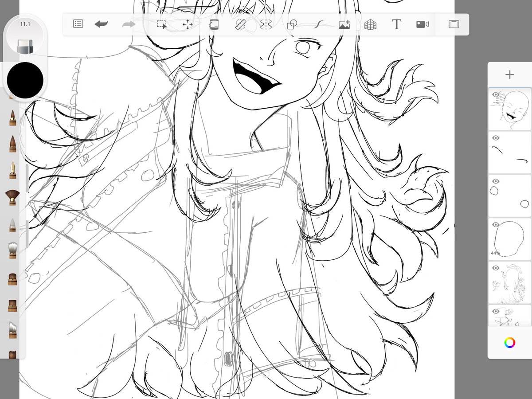Hide the two small circles layer

[x=496, y=181]
